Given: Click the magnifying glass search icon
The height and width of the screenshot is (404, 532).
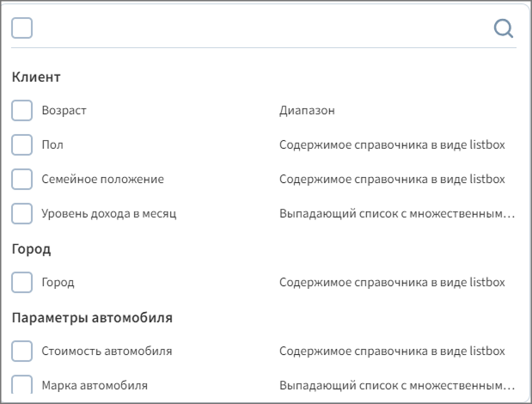Looking at the screenshot, I should 504,28.
